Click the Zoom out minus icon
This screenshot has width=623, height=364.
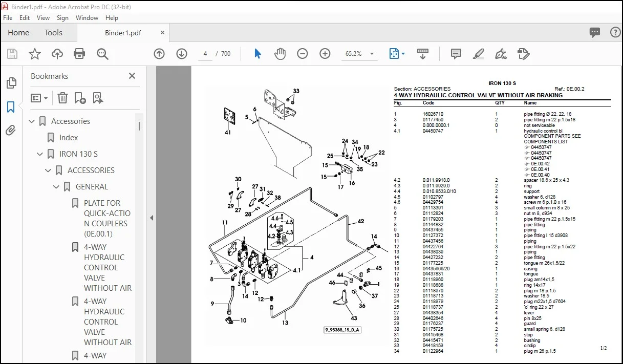(303, 54)
